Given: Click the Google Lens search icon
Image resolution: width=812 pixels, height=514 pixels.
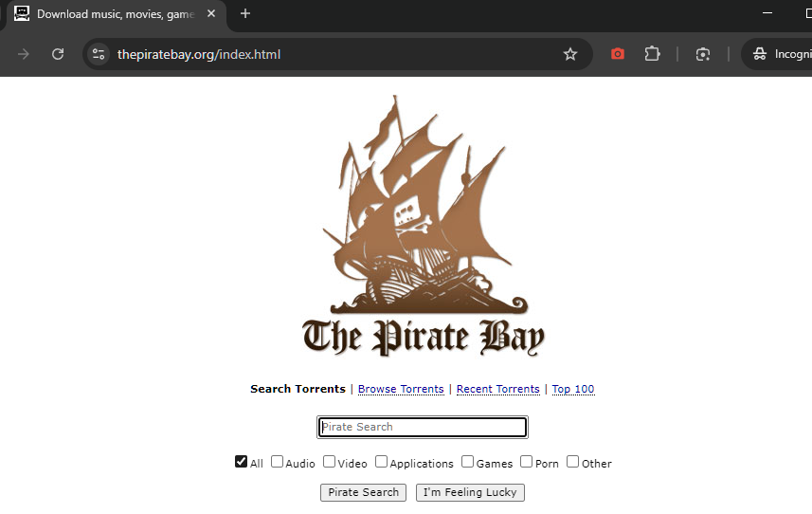Looking at the screenshot, I should (x=703, y=54).
